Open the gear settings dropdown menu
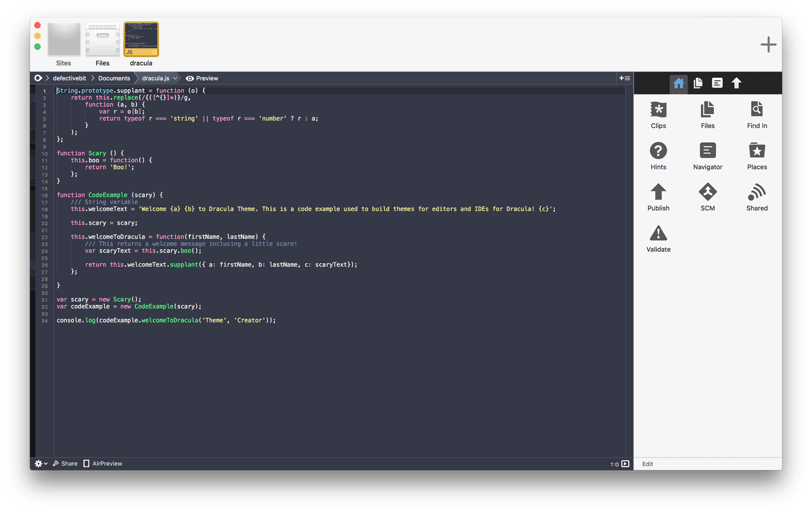Screen dimensions: 812x513 pyautogui.click(x=40, y=463)
